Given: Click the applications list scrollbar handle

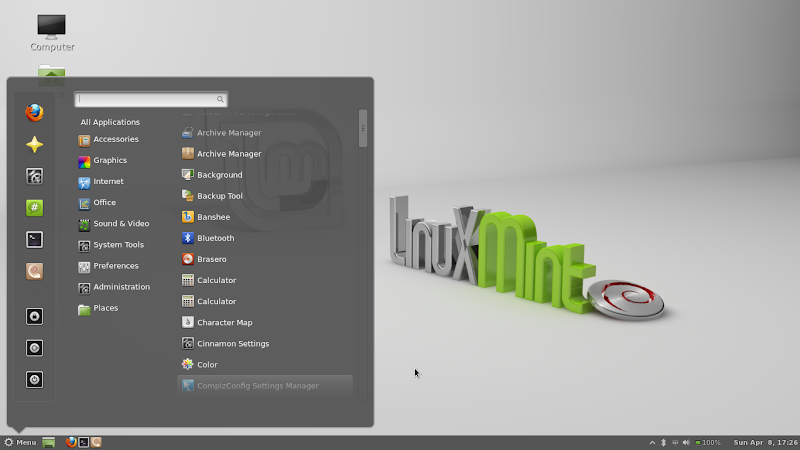Looking at the screenshot, I should pyautogui.click(x=363, y=128).
